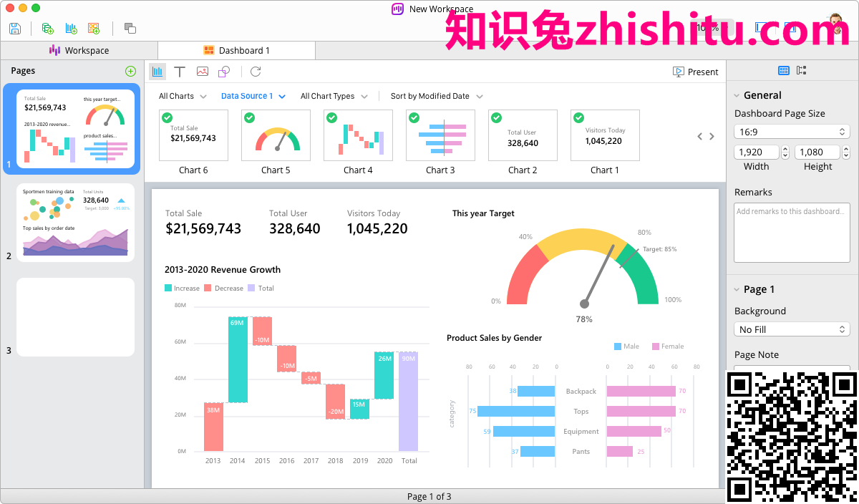The image size is (859, 504).
Task: Open the structure tree icon on right sidebar
Action: [802, 70]
